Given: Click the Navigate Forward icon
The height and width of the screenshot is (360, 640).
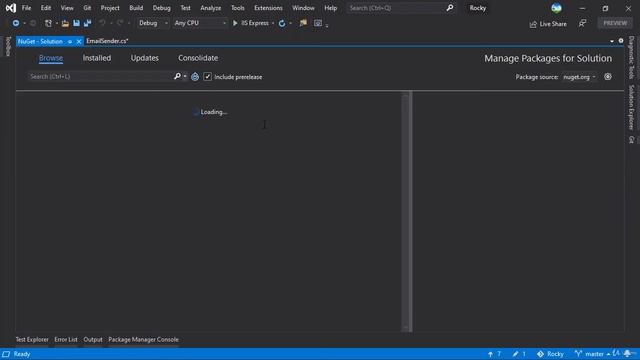Looking at the screenshot, I should point(33,23).
